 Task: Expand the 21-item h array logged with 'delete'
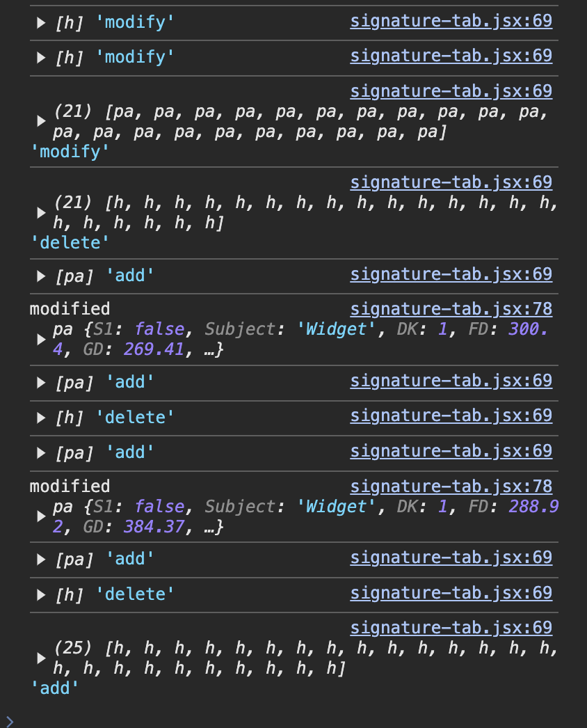(x=41, y=213)
